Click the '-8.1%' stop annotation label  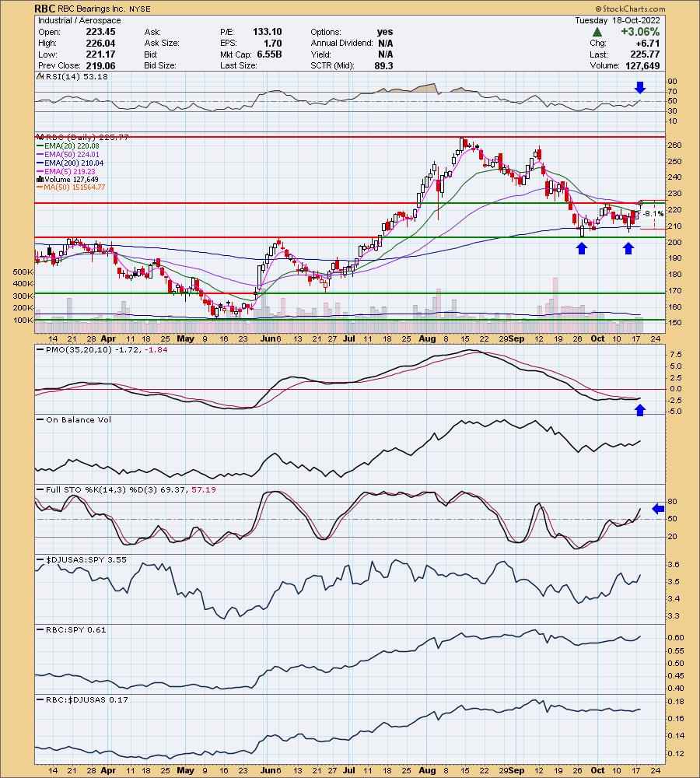click(x=653, y=214)
